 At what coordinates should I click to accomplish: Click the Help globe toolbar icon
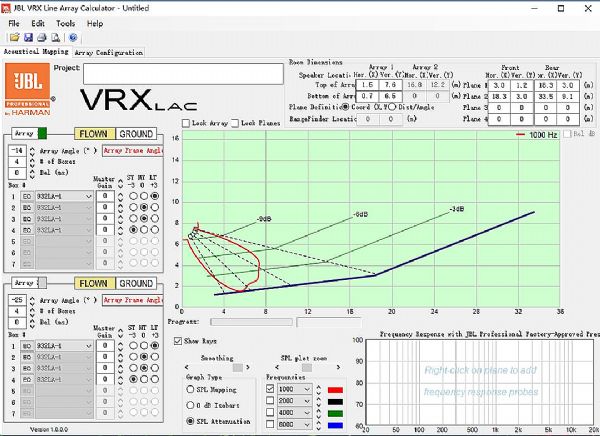[x=73, y=37]
